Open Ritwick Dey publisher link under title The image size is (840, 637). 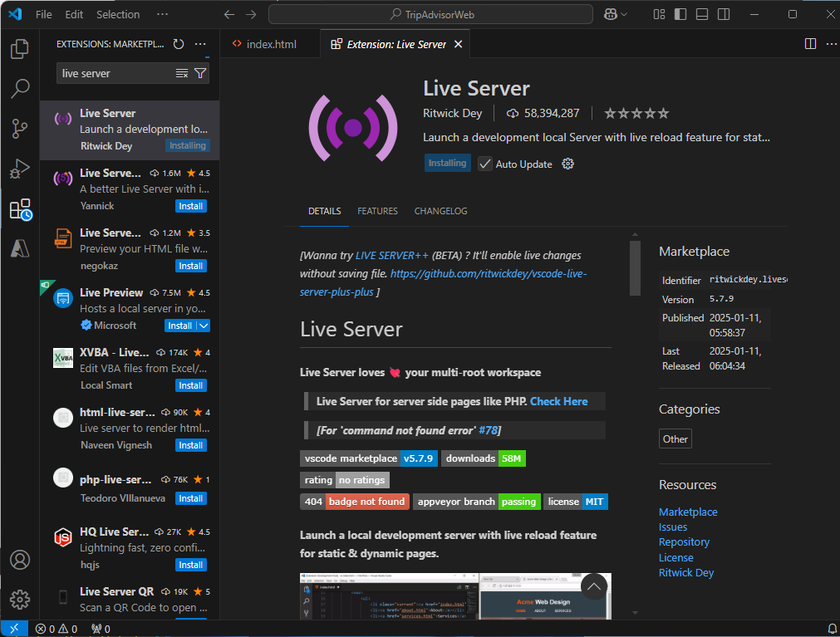pos(453,114)
